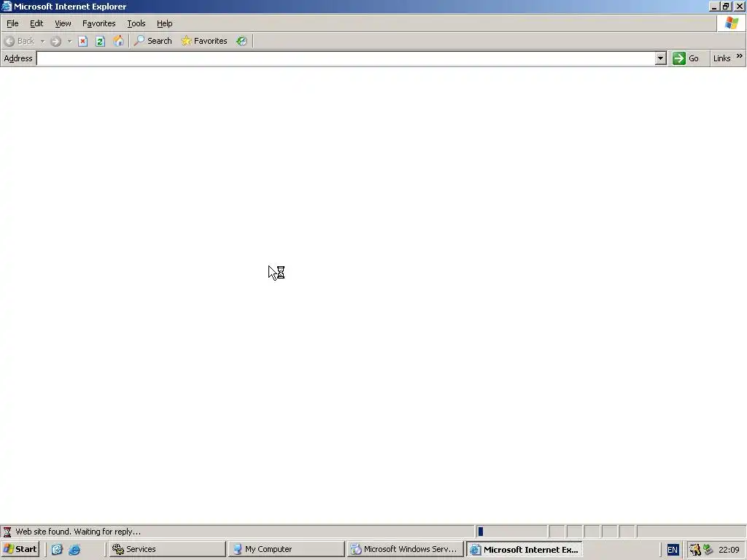Click the status text 'Web site found. Waiting for reply…'
The image size is (747, 560).
pyautogui.click(x=78, y=532)
